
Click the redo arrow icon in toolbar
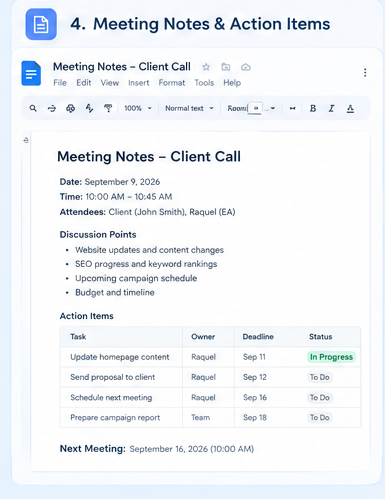52,108
